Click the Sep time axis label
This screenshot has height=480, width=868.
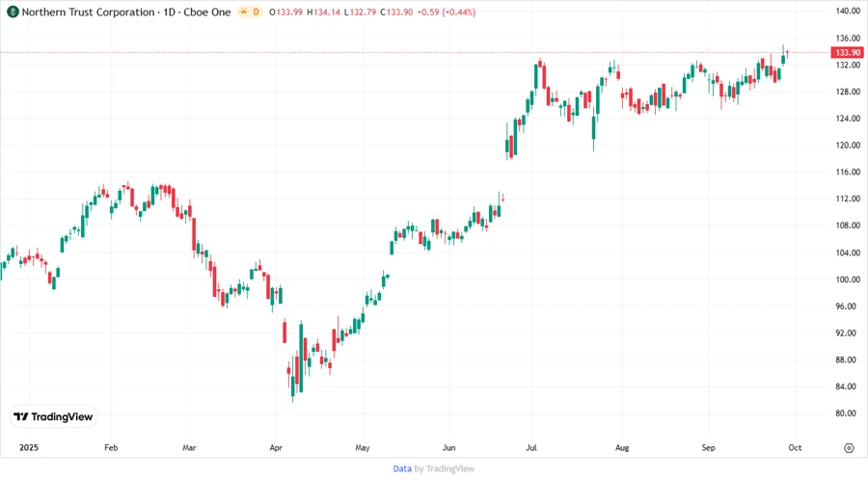click(x=709, y=448)
